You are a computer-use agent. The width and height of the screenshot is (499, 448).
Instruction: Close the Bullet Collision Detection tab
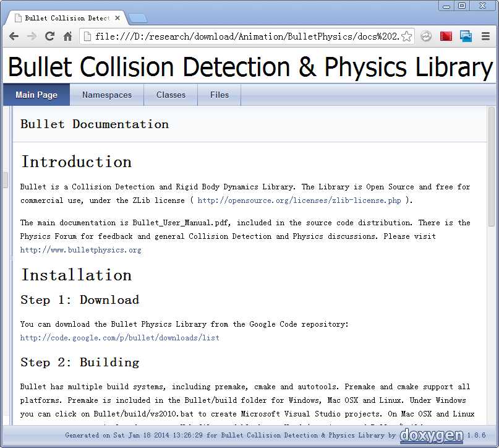(x=117, y=18)
